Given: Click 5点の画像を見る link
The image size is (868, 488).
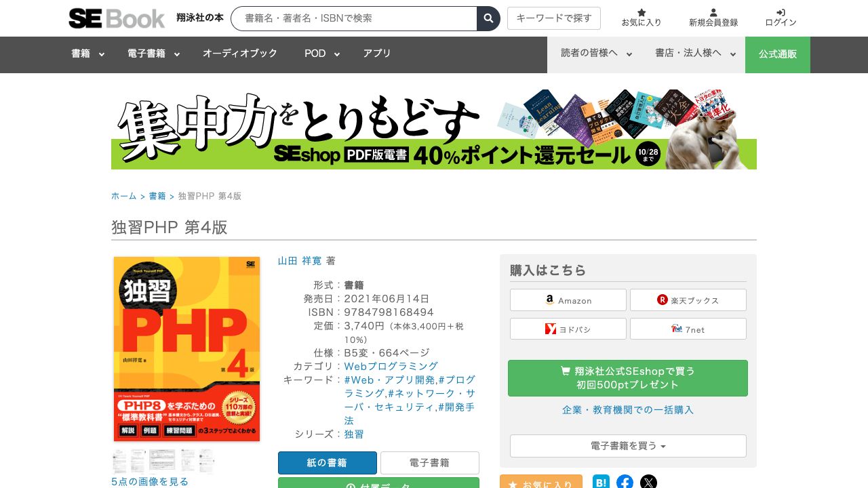Looking at the screenshot, I should 150,482.
